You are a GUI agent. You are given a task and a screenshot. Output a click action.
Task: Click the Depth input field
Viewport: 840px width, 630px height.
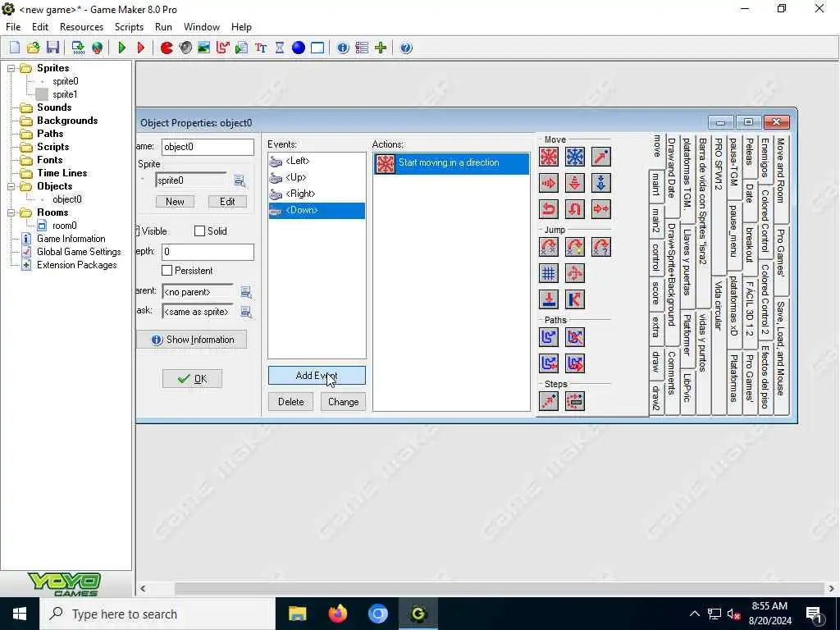coord(208,252)
